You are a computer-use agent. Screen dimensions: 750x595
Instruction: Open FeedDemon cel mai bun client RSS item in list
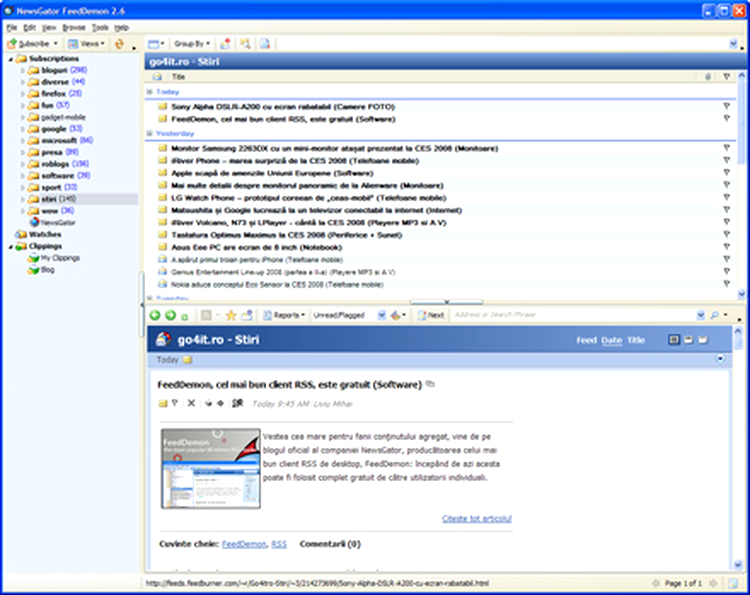(283, 119)
